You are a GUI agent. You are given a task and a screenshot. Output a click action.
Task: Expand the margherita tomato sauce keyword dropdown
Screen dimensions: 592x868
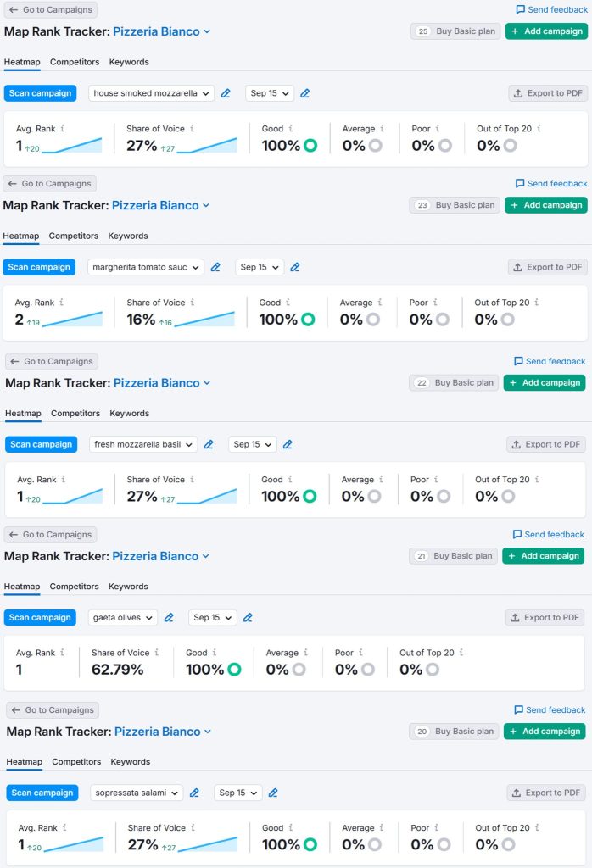pyautogui.click(x=145, y=267)
